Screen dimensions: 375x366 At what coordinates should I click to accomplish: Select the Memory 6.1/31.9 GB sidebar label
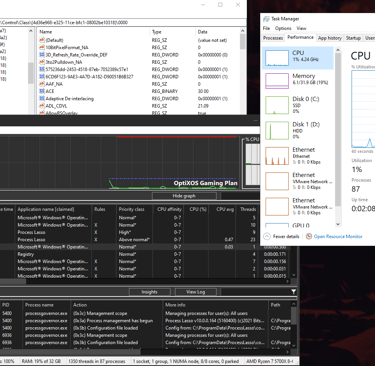click(x=310, y=79)
